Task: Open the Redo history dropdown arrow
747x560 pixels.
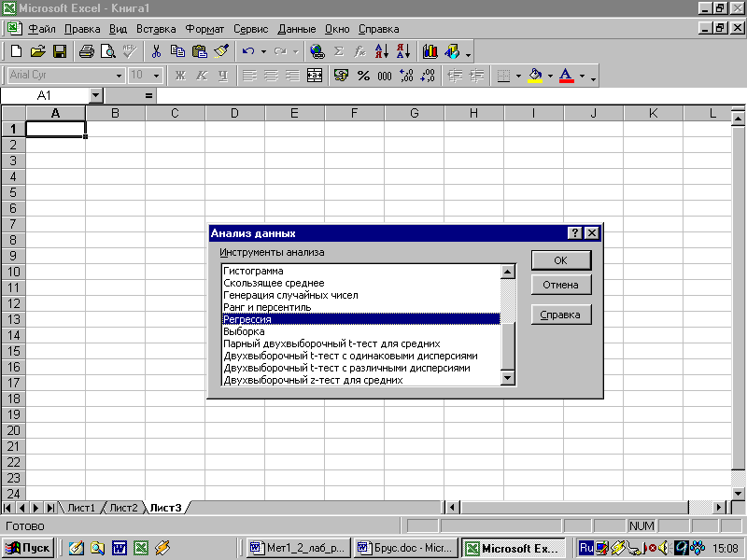Action: (x=295, y=51)
